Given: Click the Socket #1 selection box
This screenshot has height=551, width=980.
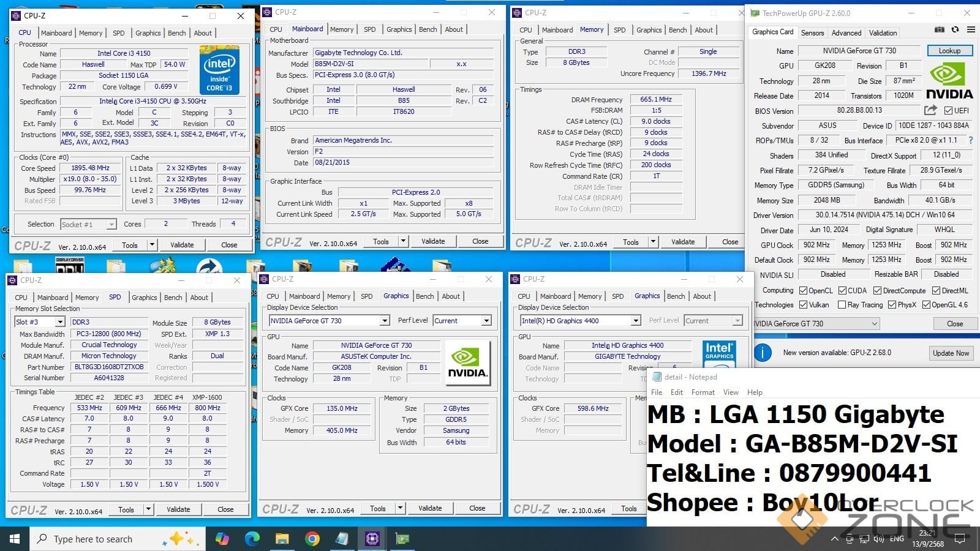Looking at the screenshot, I should click(x=88, y=225).
